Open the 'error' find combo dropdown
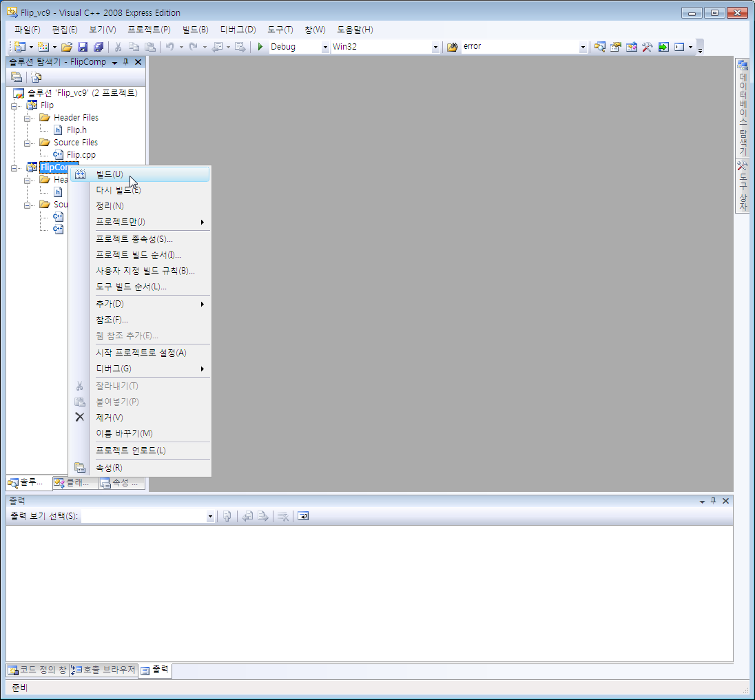Viewport: 755px width, 700px height. tap(583, 47)
